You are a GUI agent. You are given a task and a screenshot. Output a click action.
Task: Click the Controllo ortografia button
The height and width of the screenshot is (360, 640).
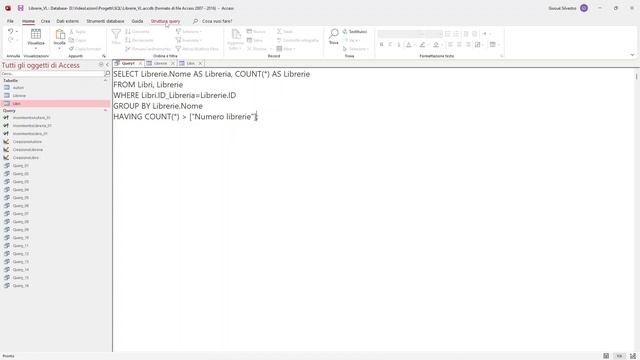[x=298, y=40]
